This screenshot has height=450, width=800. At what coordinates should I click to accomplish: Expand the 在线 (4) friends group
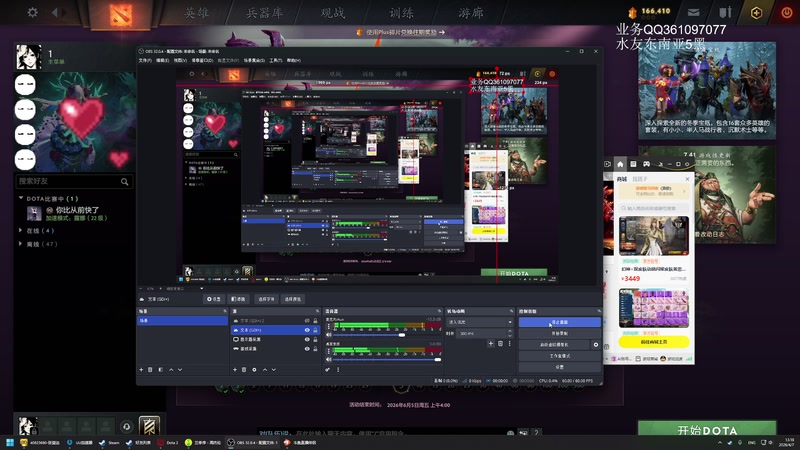point(21,230)
